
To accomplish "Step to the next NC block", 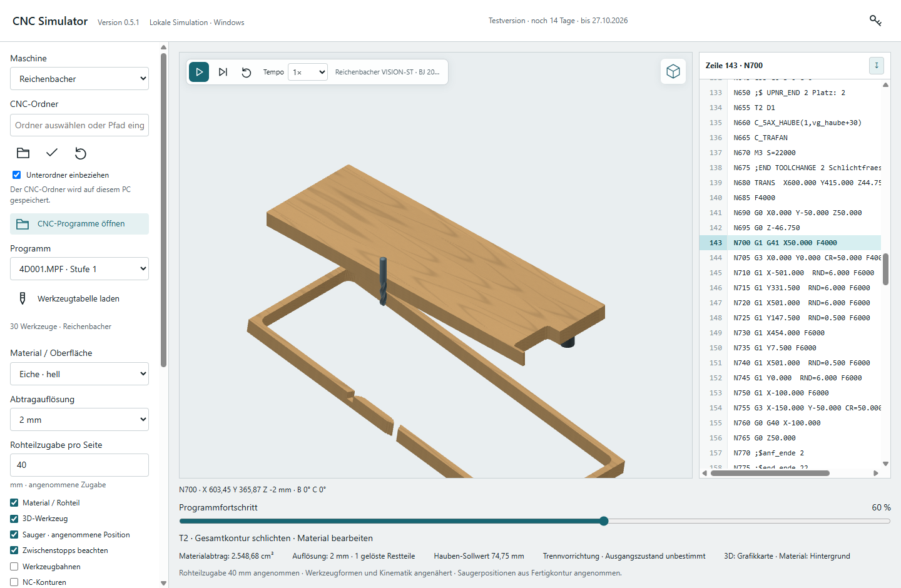I will (223, 72).
